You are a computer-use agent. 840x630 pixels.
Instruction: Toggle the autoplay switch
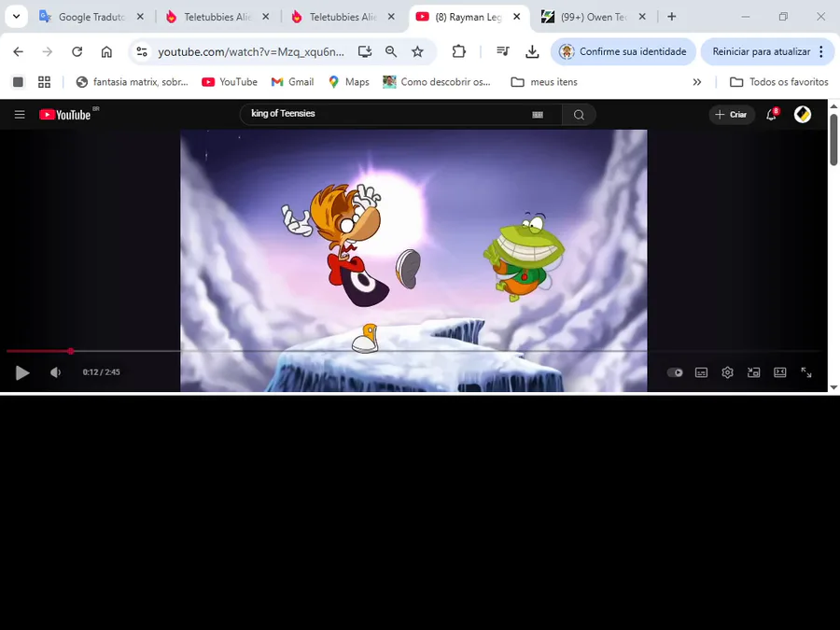675,372
